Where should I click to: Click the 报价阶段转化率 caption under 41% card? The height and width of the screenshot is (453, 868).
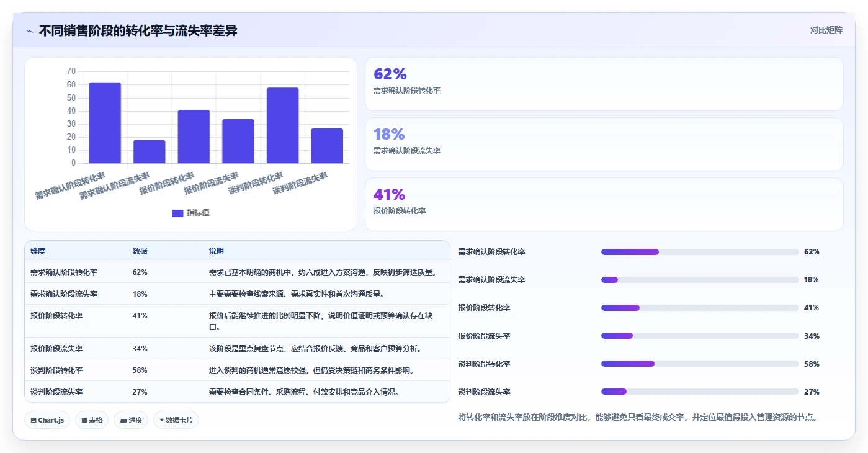click(400, 211)
